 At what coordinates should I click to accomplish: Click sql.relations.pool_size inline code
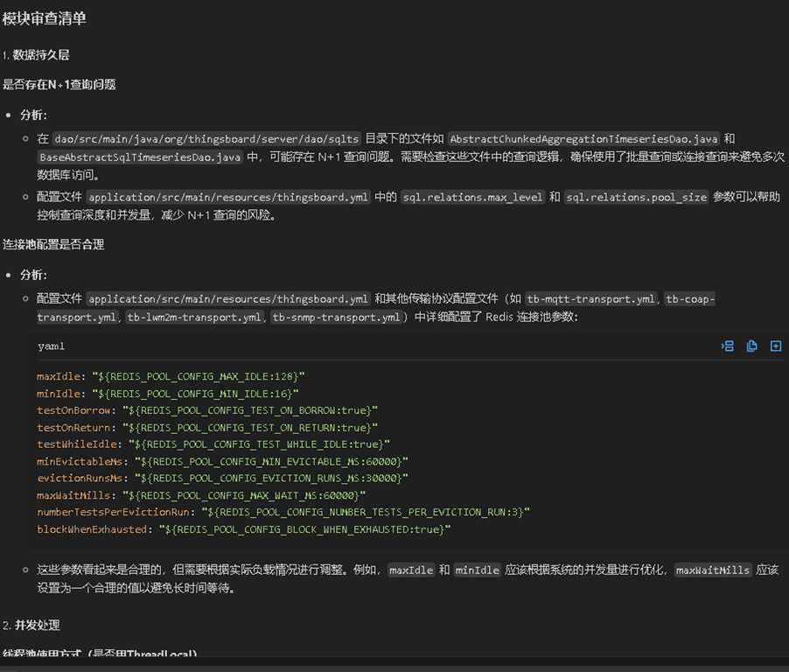[637, 198]
